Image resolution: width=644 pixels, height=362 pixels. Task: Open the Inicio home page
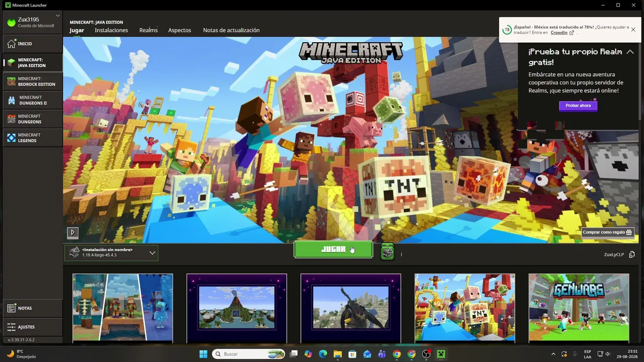pyautogui.click(x=33, y=44)
